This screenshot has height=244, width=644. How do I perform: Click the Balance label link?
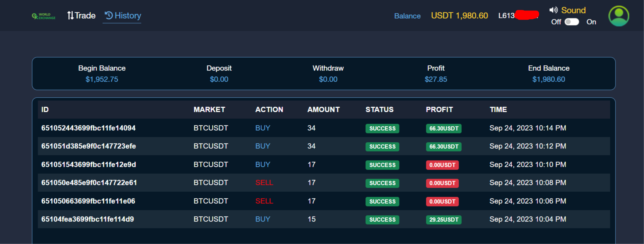407,16
